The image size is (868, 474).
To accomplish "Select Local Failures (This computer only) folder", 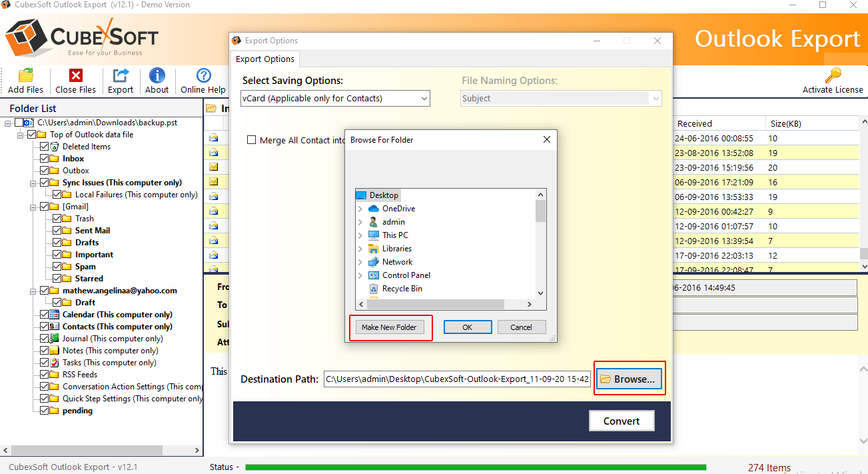I will [137, 195].
